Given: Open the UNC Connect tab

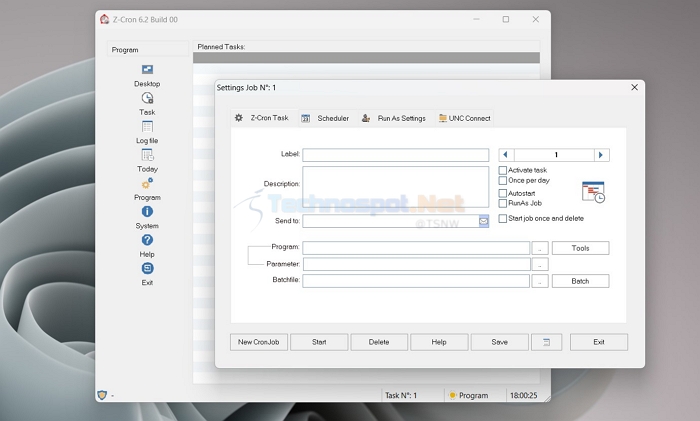Looking at the screenshot, I should [465, 118].
